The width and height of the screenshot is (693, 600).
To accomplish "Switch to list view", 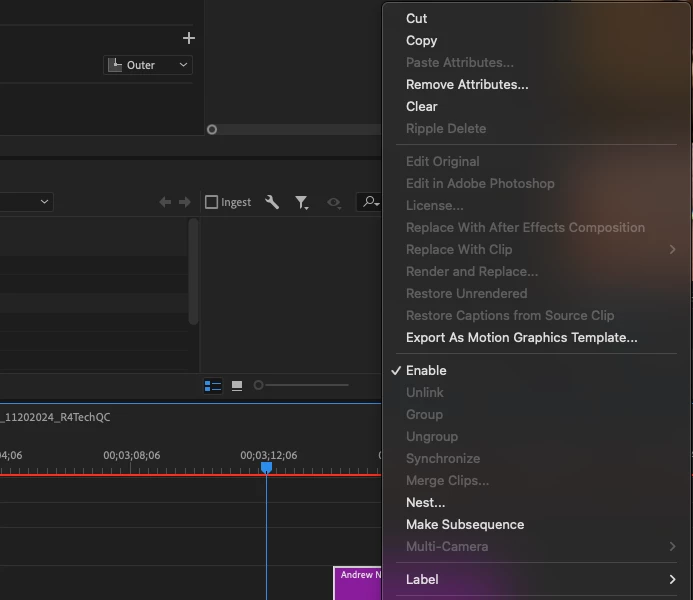I will click(x=213, y=386).
